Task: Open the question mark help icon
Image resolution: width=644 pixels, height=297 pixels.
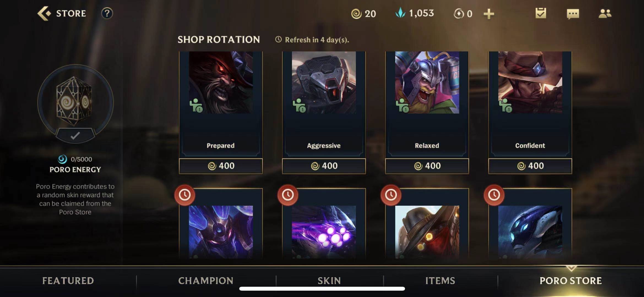Action: point(107,13)
